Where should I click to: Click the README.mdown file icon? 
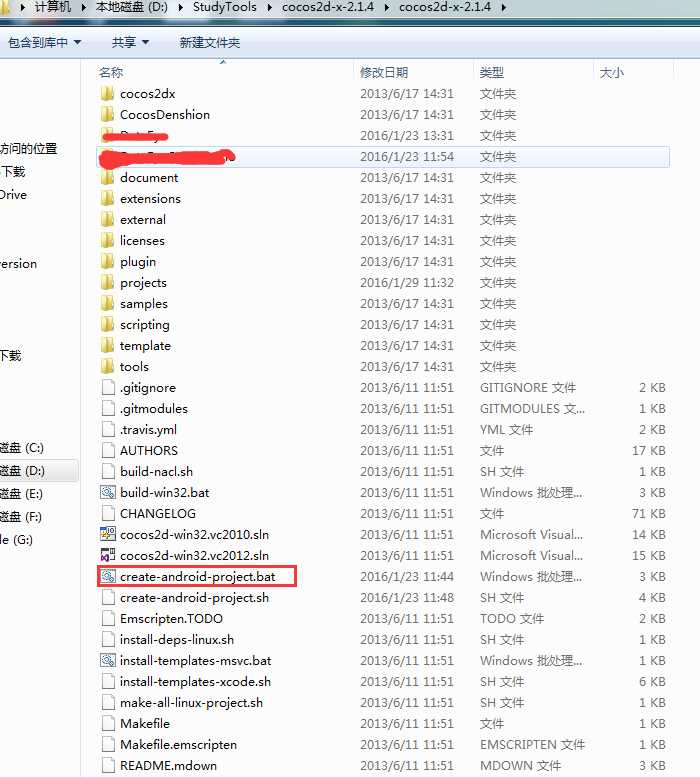pos(108,766)
